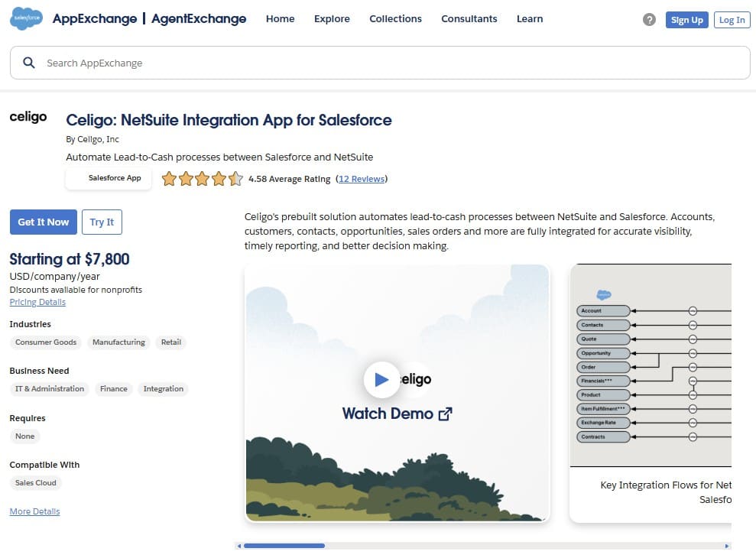Viewport: 756px width, 558px height.
Task: Click the search magnifier icon
Action: [x=30, y=62]
